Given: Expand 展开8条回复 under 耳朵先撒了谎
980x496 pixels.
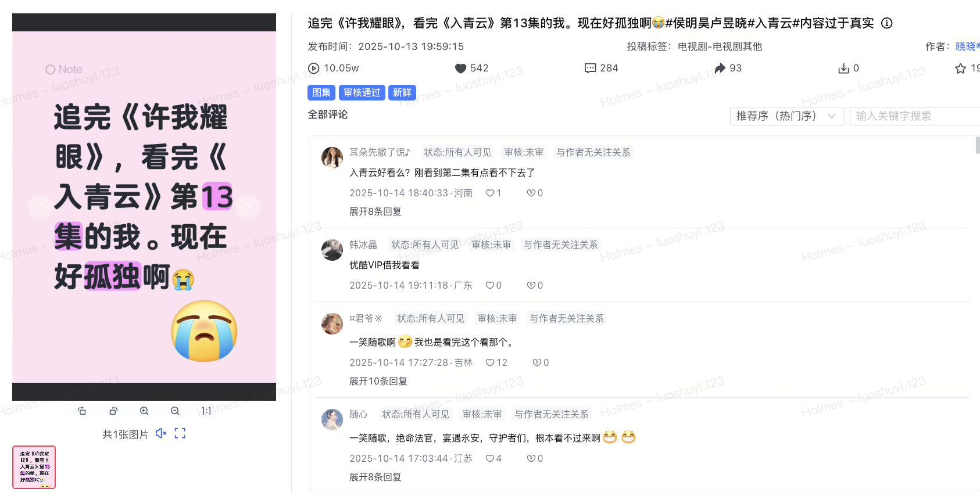Looking at the screenshot, I should pyautogui.click(x=375, y=211).
